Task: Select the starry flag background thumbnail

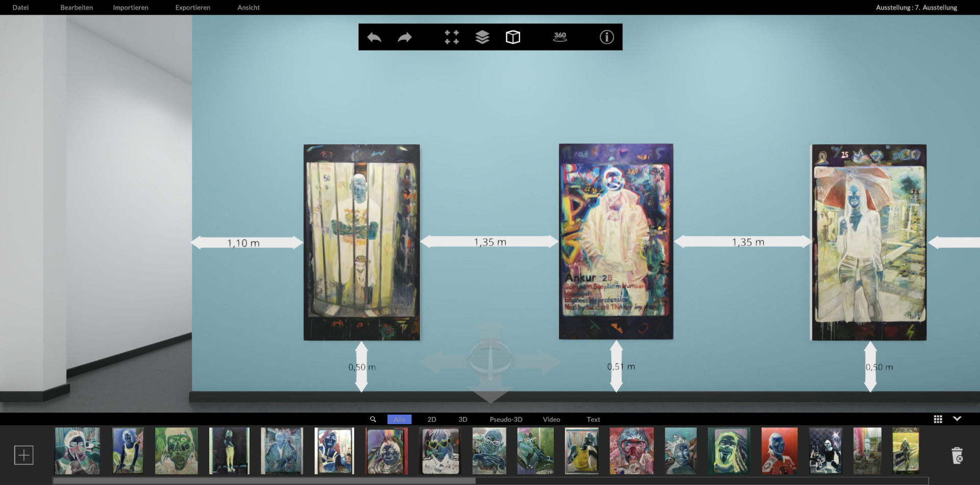Action: click(x=825, y=451)
